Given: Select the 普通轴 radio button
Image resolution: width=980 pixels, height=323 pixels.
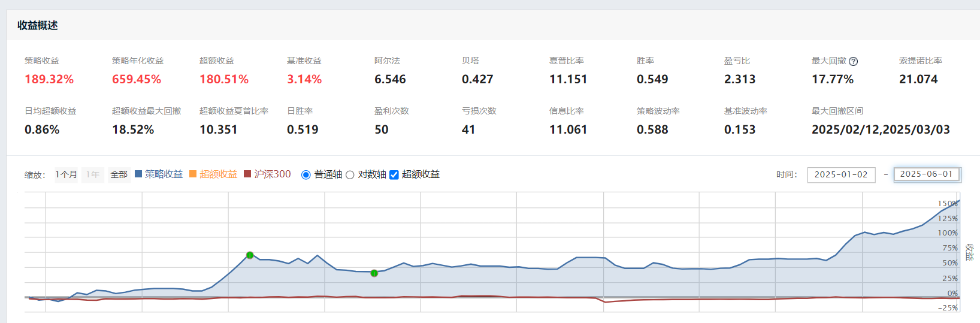Looking at the screenshot, I should click(306, 175).
